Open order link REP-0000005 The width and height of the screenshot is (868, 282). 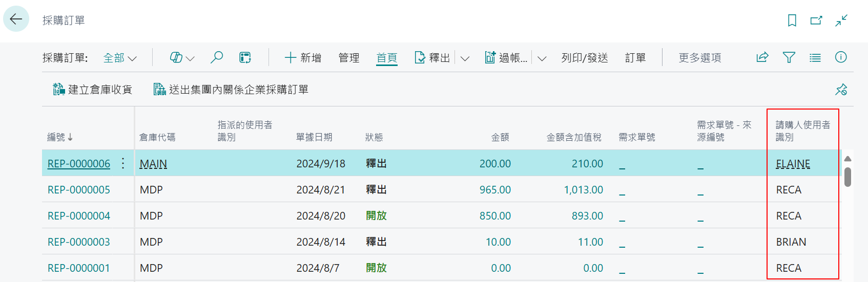coord(79,190)
